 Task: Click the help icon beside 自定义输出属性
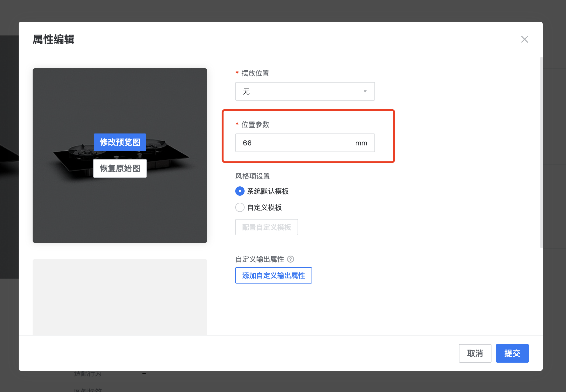(x=290, y=259)
